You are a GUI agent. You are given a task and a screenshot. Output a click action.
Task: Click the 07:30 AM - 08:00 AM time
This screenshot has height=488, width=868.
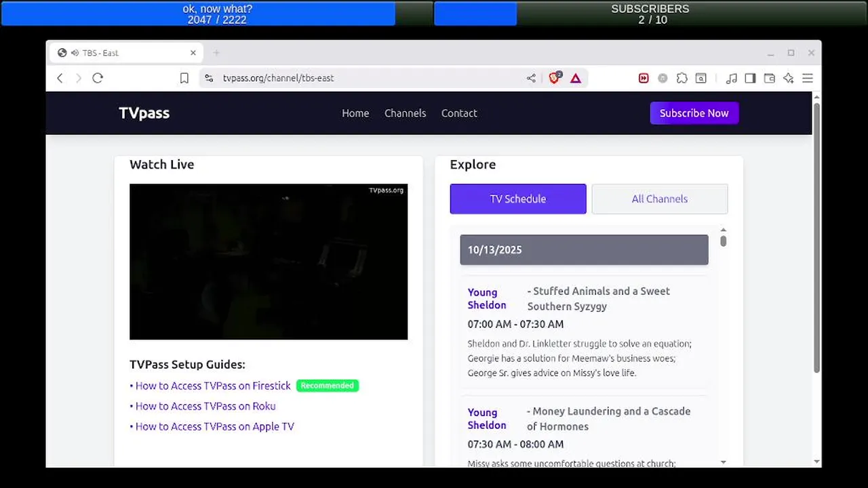click(x=515, y=444)
